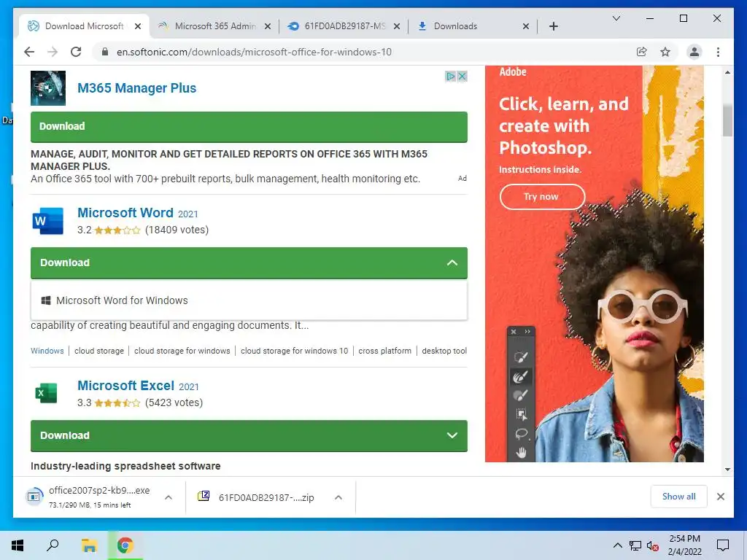
Task: Open the 61FD0ADB29187 zip download
Action: pos(256,497)
